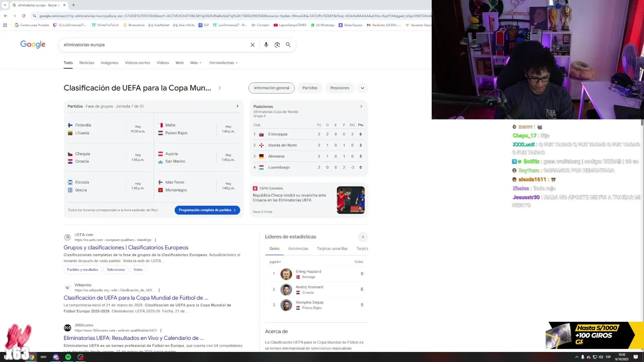Open the Islas Feroe vs Montenegro match
The height and width of the screenshot is (362, 644).
point(199,186)
